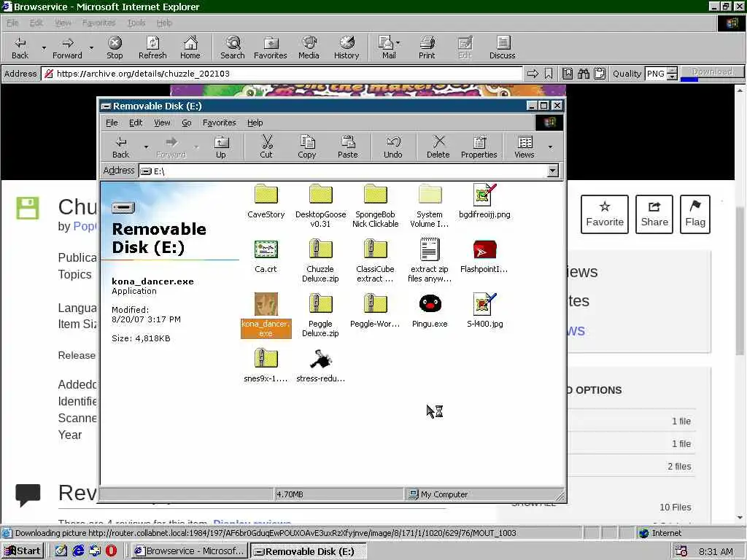Click Back in Internet Explorer toolbar
The height and width of the screenshot is (560, 747).
click(x=20, y=47)
